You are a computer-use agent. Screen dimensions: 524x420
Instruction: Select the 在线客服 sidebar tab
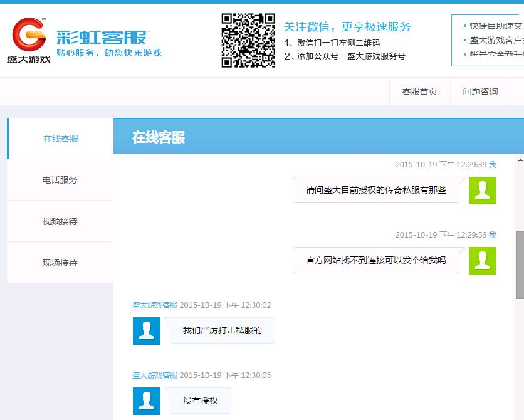pyautogui.click(x=61, y=139)
